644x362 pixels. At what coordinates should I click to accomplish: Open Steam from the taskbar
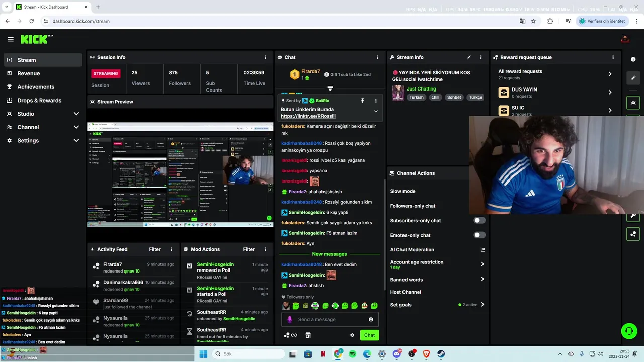[441, 354]
